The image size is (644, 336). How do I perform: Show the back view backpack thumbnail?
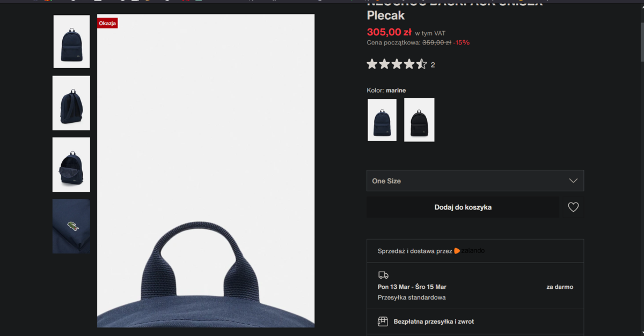[x=71, y=103]
